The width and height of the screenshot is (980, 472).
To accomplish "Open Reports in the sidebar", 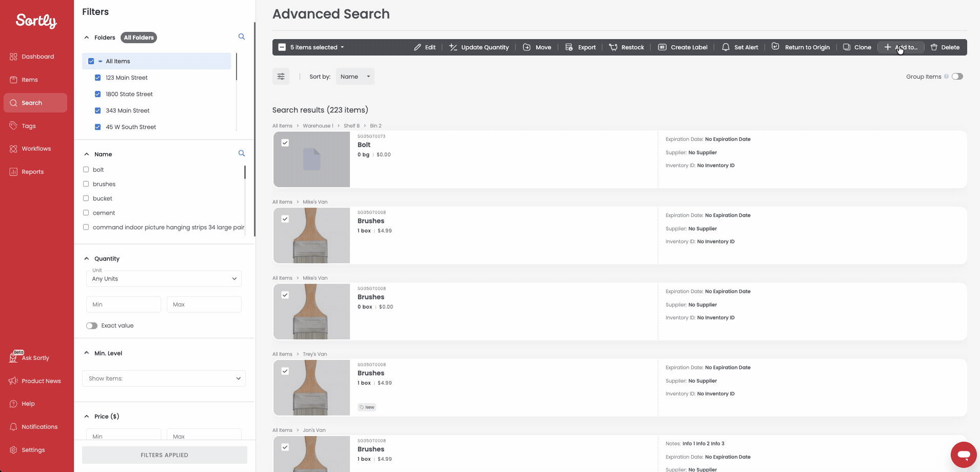I will pyautogui.click(x=32, y=172).
